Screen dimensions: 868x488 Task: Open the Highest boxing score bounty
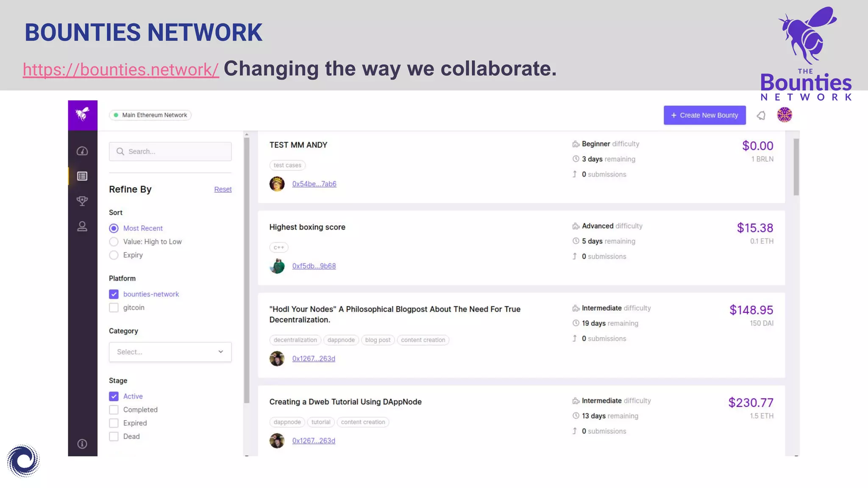pyautogui.click(x=307, y=227)
